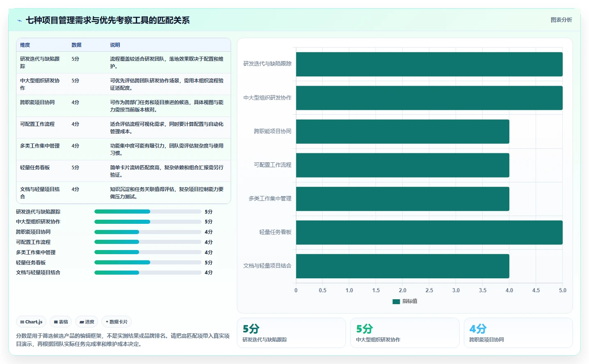Click the 5.0 tick on the chart x-axis

(x=562, y=290)
